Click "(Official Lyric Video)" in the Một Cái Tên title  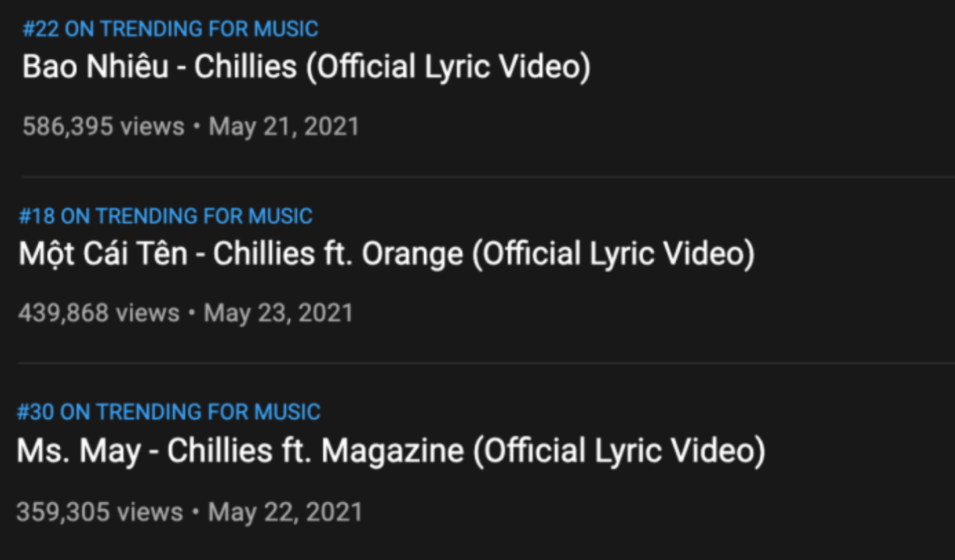613,254
